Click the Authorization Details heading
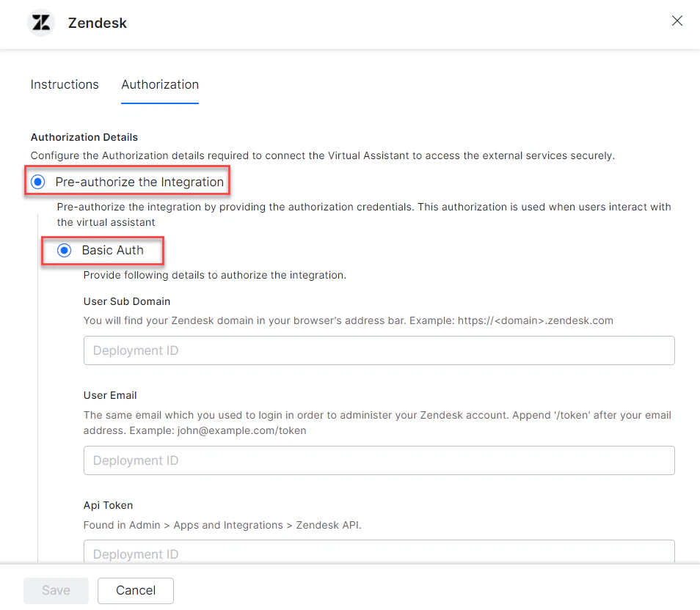Viewport: 700px width, 610px height. pos(84,137)
